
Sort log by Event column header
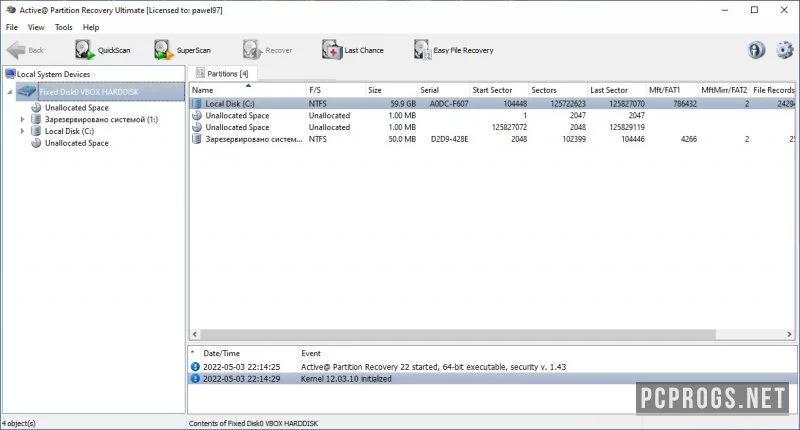311,353
